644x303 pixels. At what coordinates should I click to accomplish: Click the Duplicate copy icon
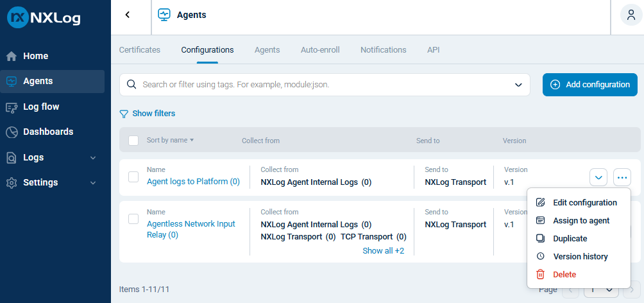tap(541, 238)
